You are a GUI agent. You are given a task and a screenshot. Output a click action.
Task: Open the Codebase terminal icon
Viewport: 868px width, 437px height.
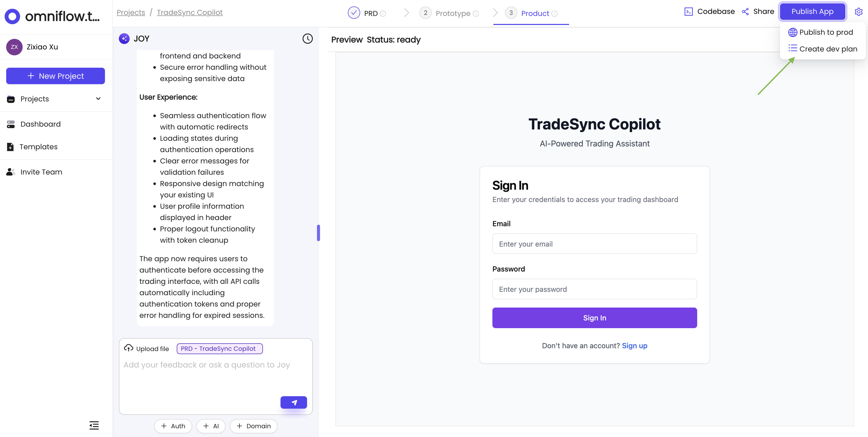point(689,11)
